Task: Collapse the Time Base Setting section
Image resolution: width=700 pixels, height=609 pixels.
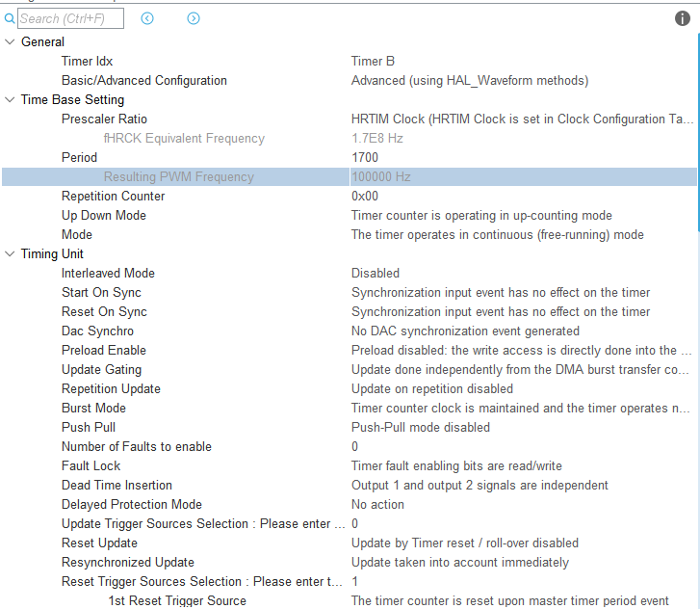Action: 10,99
